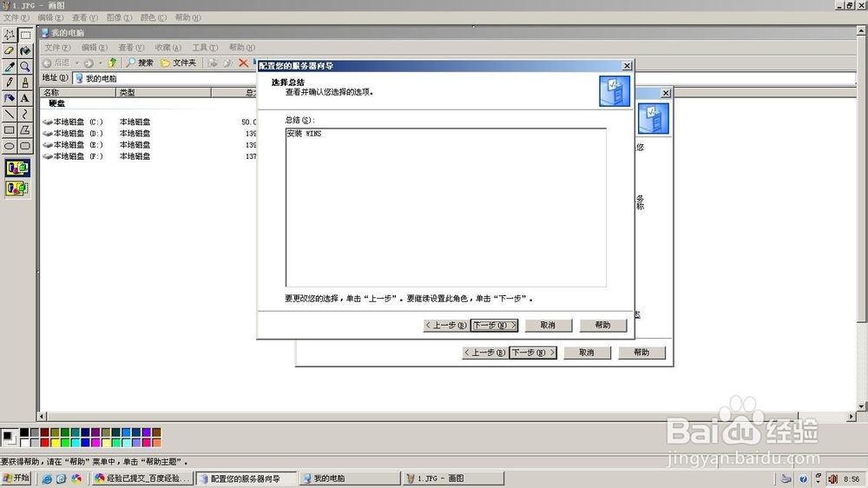Click 上一步 in the front wizard dialog
868x488 pixels.
445,325
